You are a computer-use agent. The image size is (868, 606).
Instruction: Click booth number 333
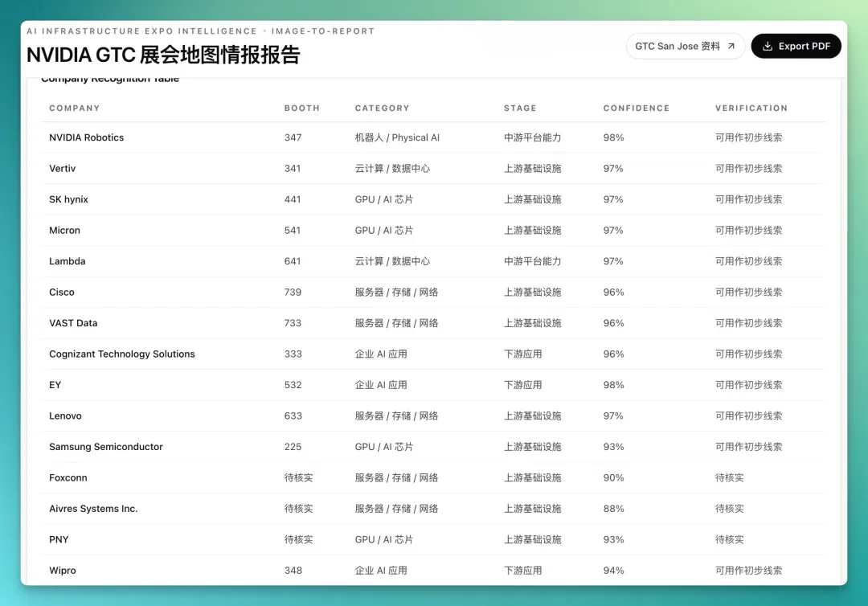(293, 354)
